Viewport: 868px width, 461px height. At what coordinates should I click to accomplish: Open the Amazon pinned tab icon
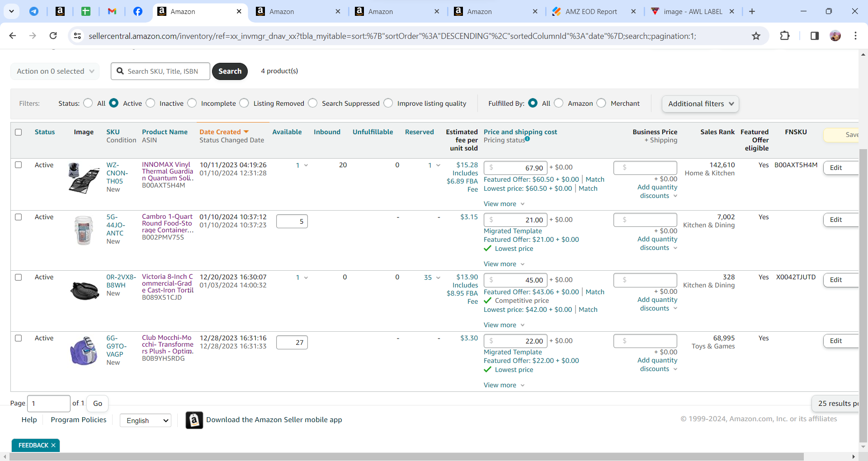(60, 11)
